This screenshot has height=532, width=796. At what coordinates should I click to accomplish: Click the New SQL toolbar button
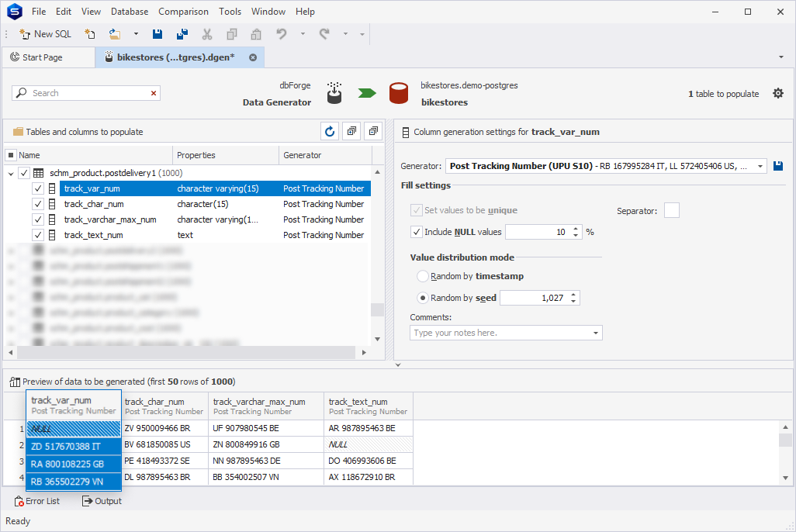click(45, 34)
